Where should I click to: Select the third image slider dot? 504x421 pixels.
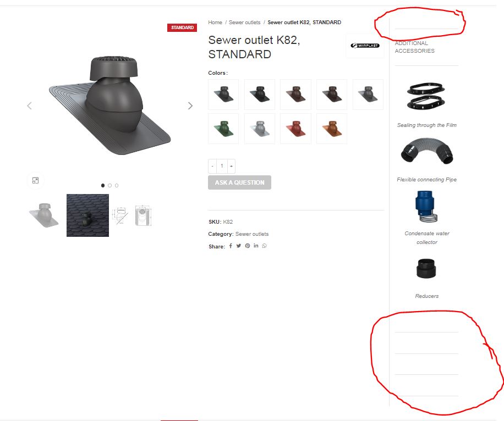[x=117, y=185]
